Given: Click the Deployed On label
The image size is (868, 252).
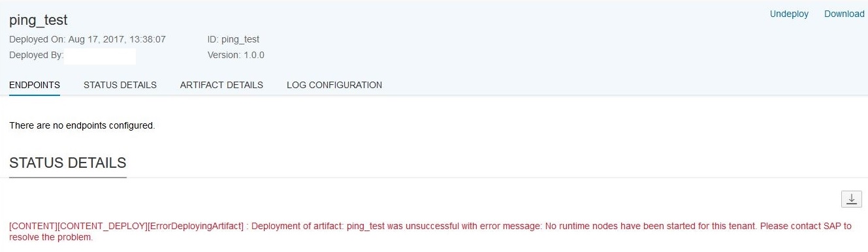Looking at the screenshot, I should coord(38,39).
